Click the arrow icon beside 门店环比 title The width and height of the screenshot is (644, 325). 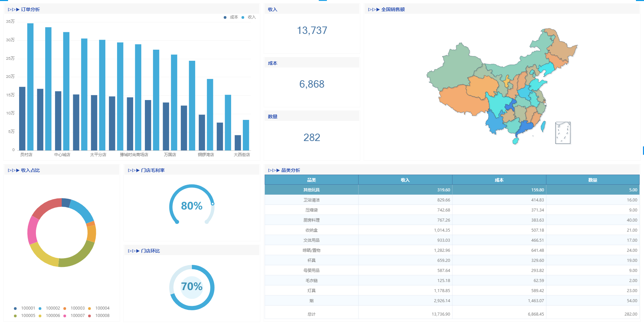click(133, 251)
